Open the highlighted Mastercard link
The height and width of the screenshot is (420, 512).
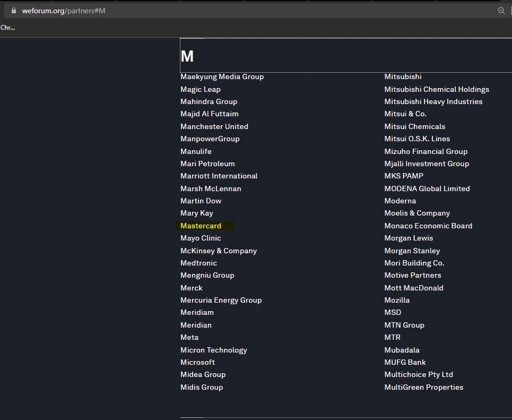(x=201, y=226)
